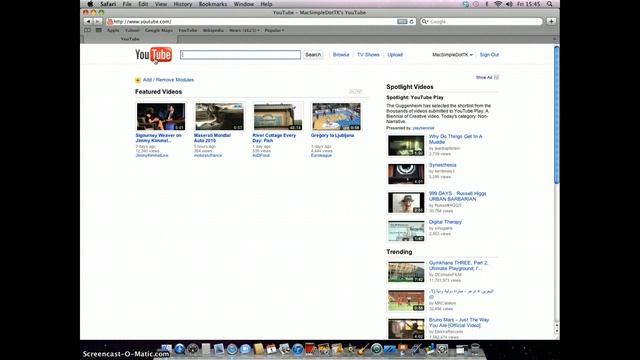Viewport: 640px width, 360px height.
Task: Open the bookmarks book icon
Action: pyautogui.click(x=87, y=30)
